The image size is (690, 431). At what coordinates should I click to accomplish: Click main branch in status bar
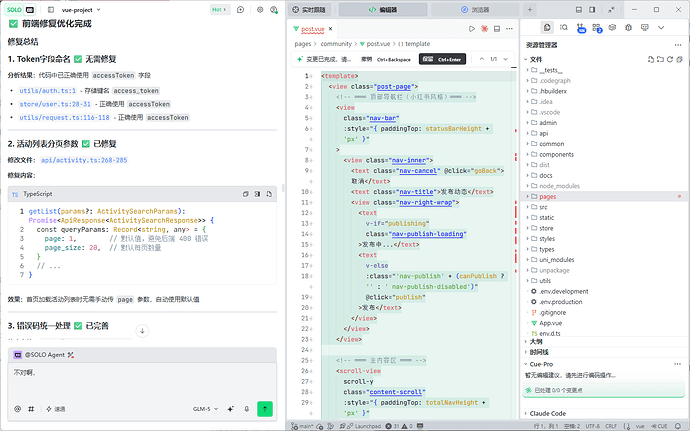click(302, 426)
